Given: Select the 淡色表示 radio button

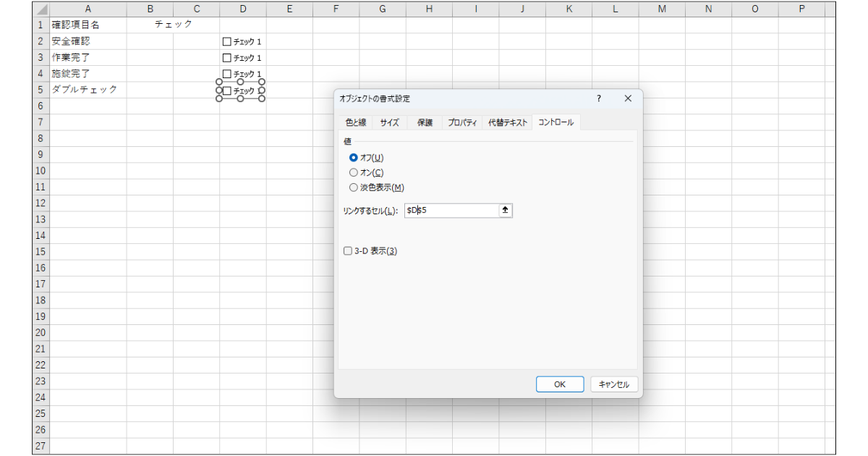Looking at the screenshot, I should [354, 187].
